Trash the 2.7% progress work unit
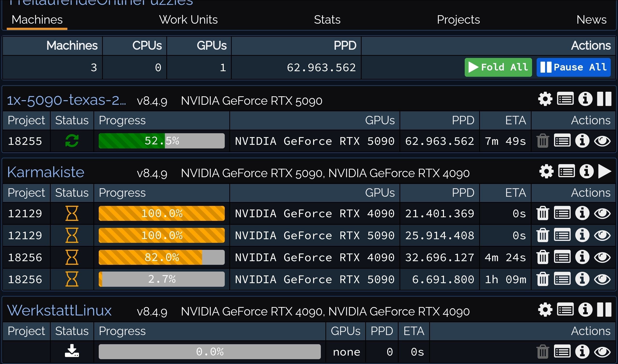This screenshot has height=364, width=618. click(x=542, y=279)
